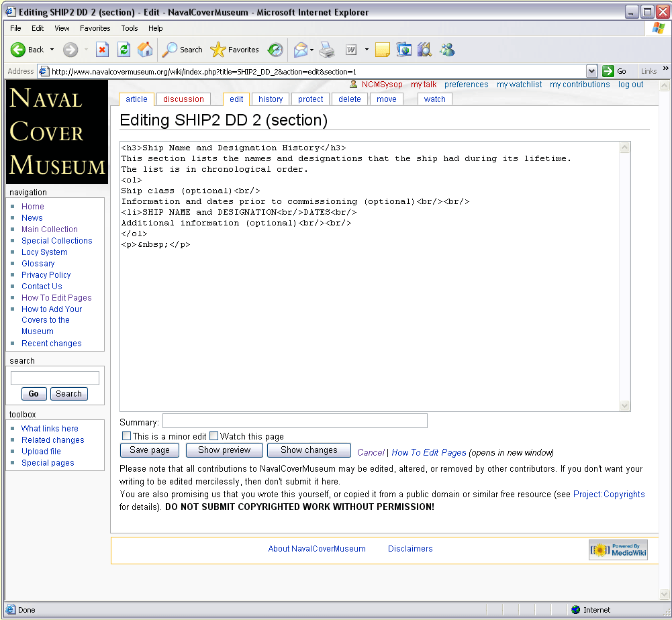Click into the Summary text field
This screenshot has width=672, height=620.
[295, 421]
